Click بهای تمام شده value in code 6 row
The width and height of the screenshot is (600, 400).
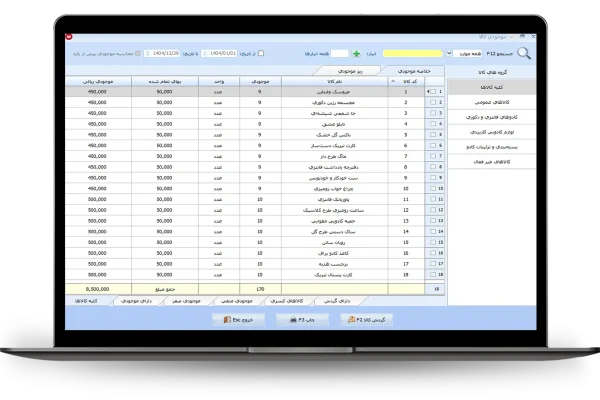tap(164, 145)
